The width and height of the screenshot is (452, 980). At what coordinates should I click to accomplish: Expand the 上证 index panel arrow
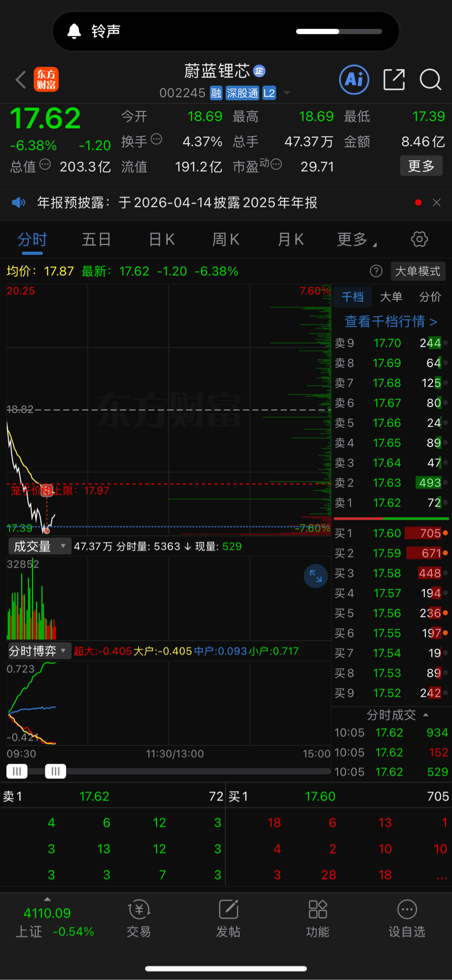click(x=47, y=899)
